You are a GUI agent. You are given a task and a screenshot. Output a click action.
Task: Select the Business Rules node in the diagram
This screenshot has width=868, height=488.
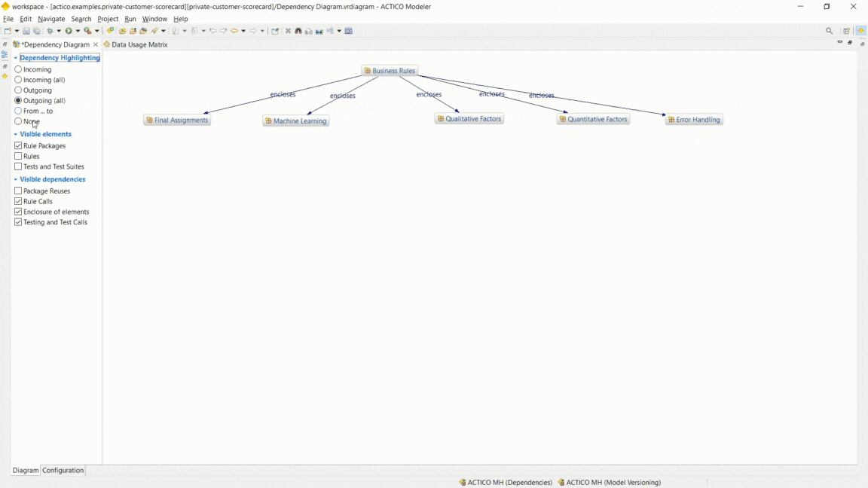tap(390, 70)
